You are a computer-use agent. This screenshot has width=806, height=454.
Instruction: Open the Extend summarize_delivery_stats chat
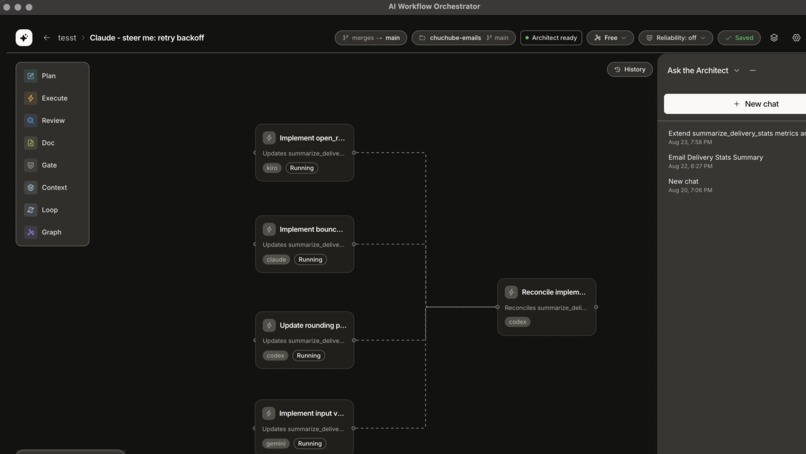click(x=736, y=137)
